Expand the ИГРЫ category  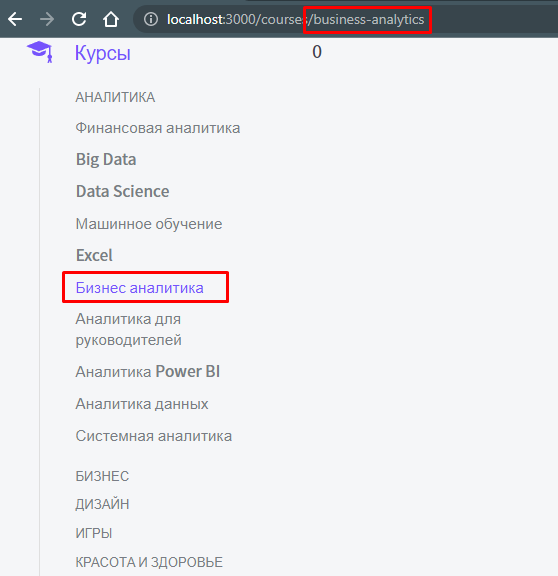pyautogui.click(x=94, y=533)
